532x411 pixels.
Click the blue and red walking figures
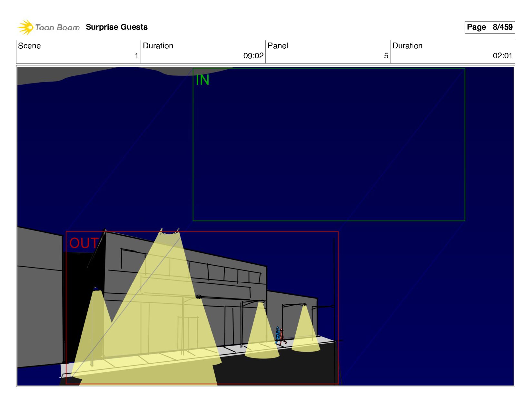point(280,336)
